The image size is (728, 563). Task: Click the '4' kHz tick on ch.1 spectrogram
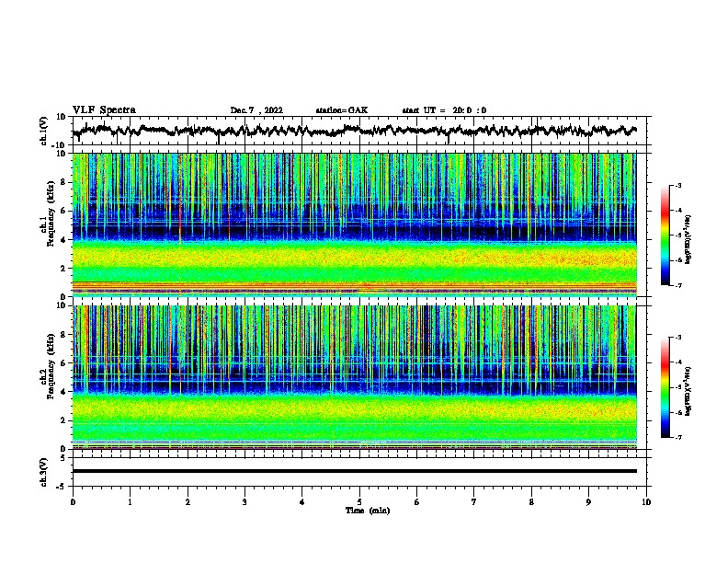point(64,240)
